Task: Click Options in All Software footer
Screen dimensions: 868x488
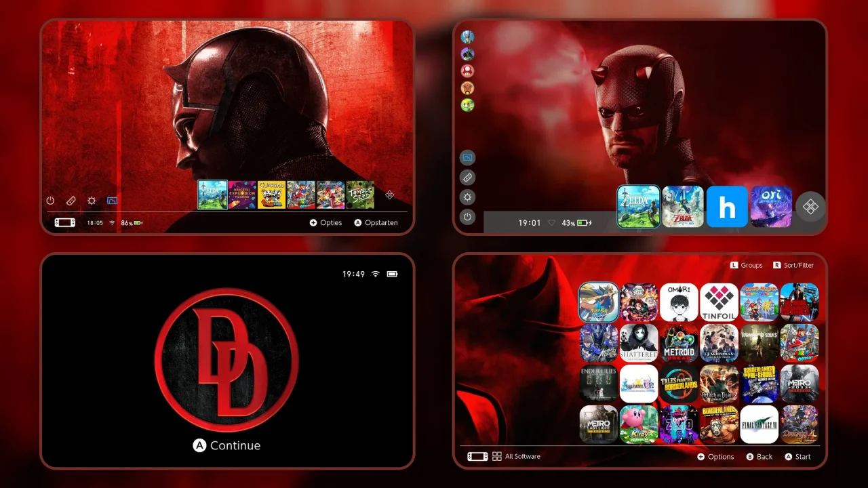Action: coord(715,457)
